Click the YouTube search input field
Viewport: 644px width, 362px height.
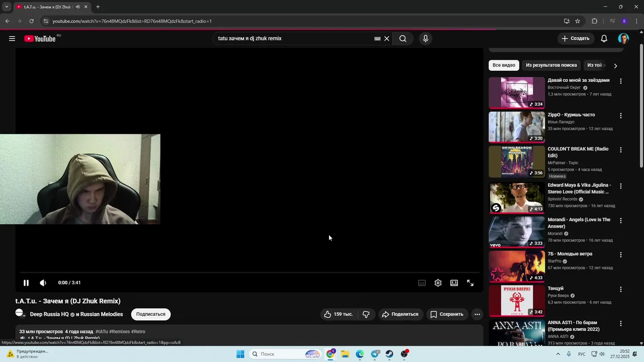[x=294, y=39]
